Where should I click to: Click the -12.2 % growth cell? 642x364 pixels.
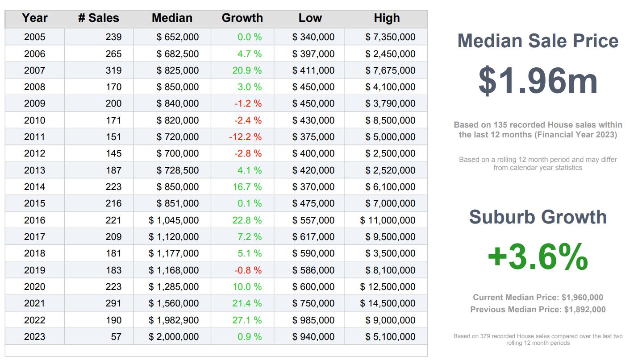point(245,137)
